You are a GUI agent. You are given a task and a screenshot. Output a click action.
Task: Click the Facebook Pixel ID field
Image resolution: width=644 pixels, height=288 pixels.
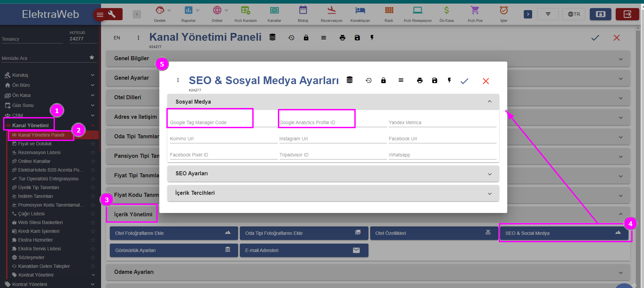[223, 154]
